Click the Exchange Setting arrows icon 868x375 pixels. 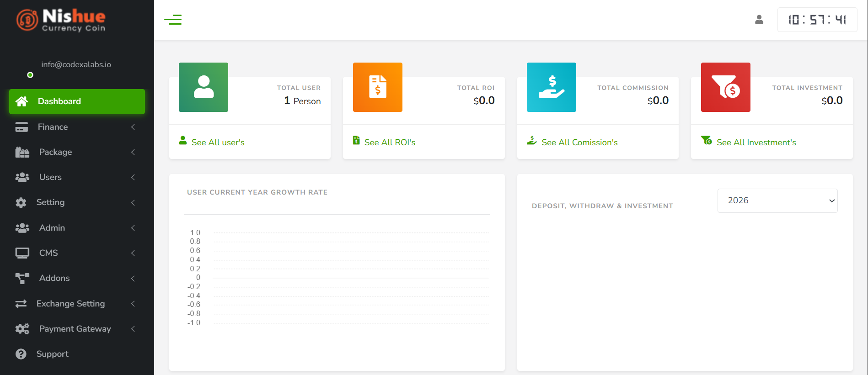coord(21,304)
